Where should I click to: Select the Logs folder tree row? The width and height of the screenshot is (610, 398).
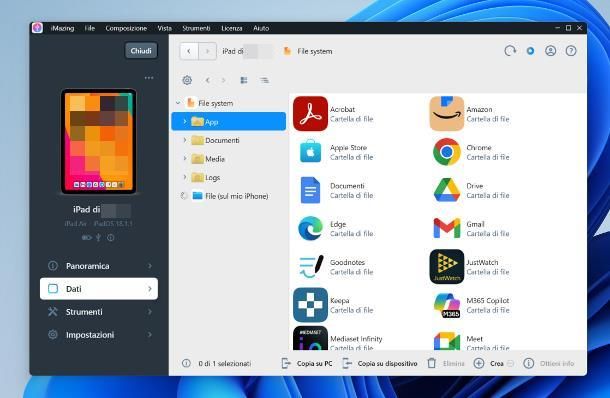click(x=229, y=177)
